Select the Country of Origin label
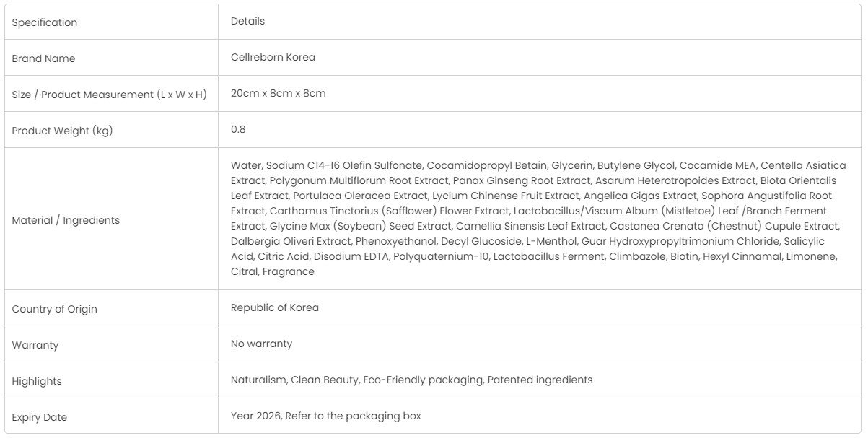The width and height of the screenshot is (868, 441). coord(54,309)
